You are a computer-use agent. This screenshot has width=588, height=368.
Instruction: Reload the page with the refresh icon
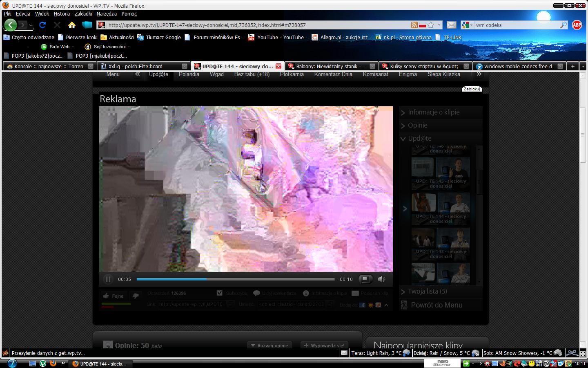(x=42, y=25)
